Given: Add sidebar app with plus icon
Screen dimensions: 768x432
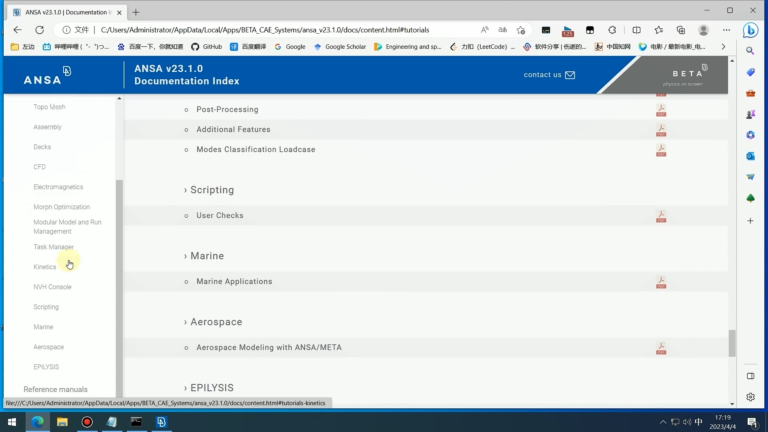Looking at the screenshot, I should (750, 221).
